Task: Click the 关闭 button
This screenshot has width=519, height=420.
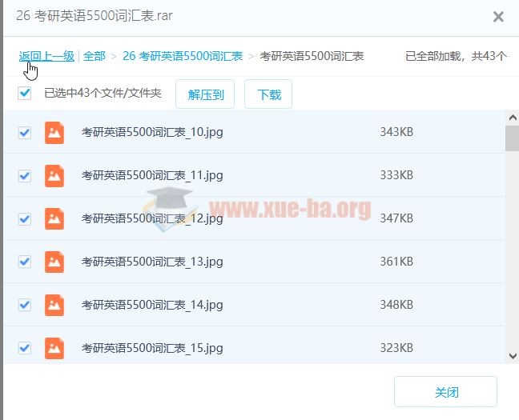Action: (445, 392)
